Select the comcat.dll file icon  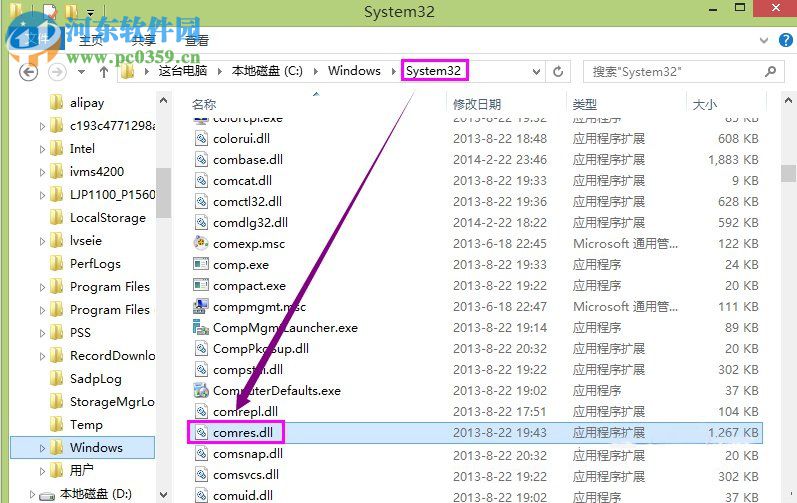coord(201,180)
